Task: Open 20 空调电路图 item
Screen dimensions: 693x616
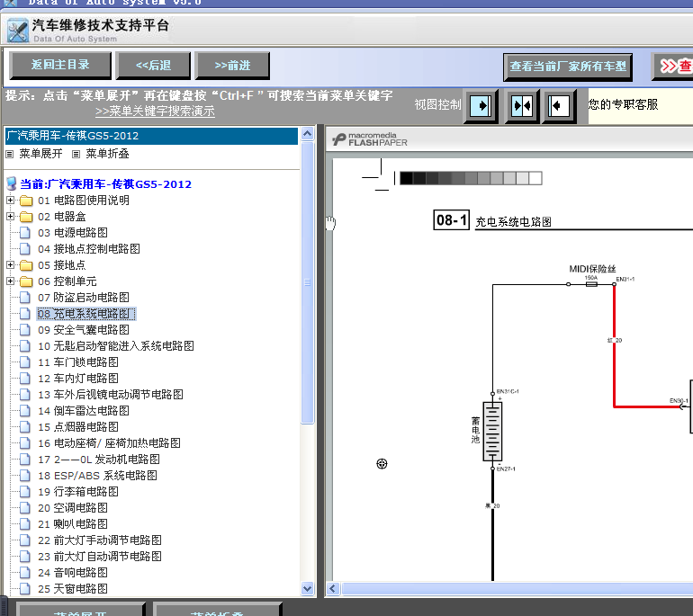Action: click(73, 508)
